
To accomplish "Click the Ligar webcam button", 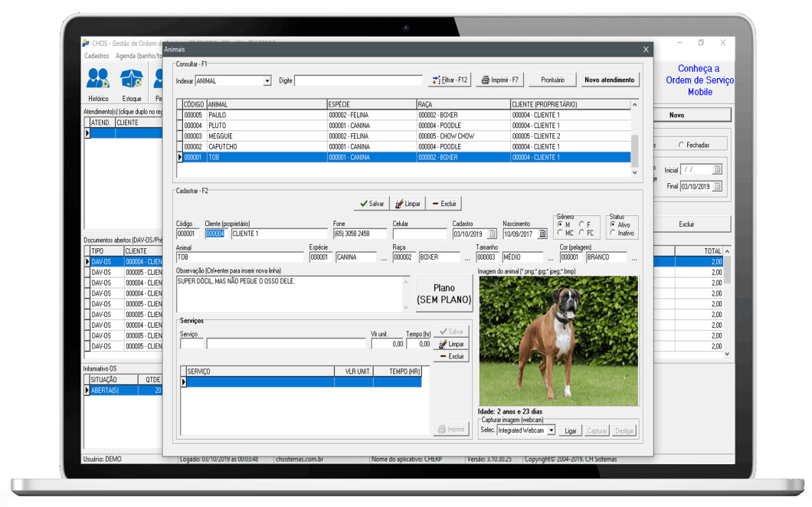I will [x=570, y=430].
